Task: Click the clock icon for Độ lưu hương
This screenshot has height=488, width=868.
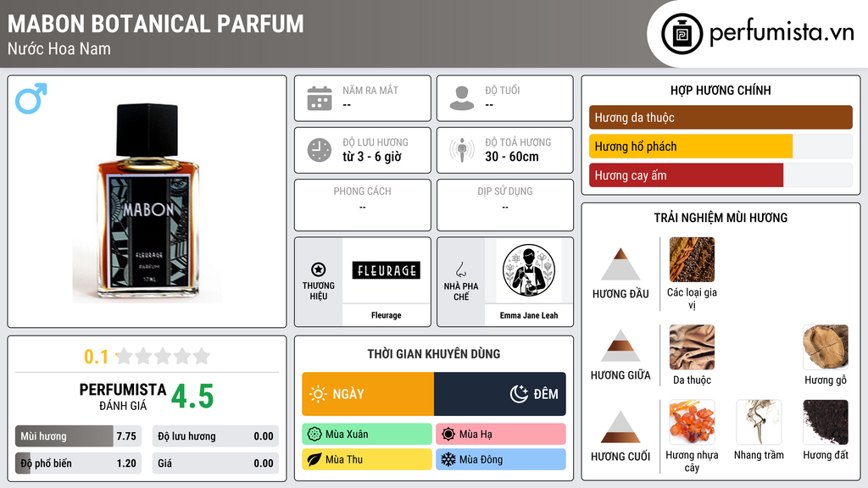Action: pos(320,150)
